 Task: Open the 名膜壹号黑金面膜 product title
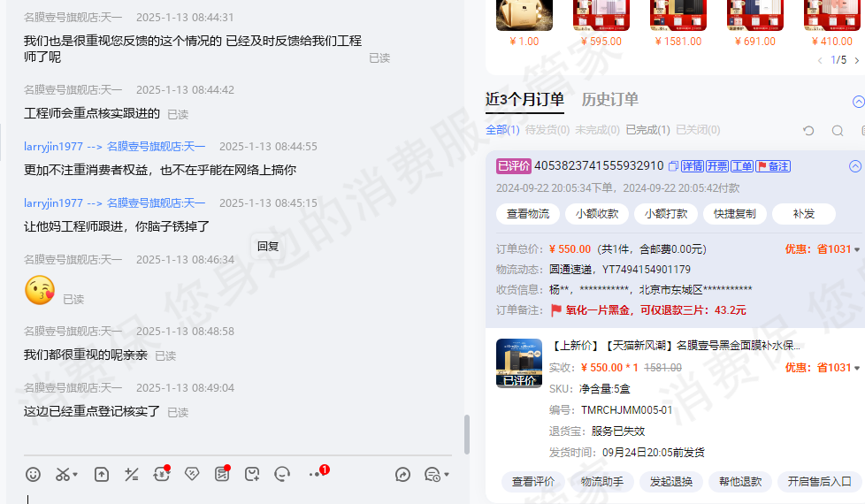[x=675, y=346]
